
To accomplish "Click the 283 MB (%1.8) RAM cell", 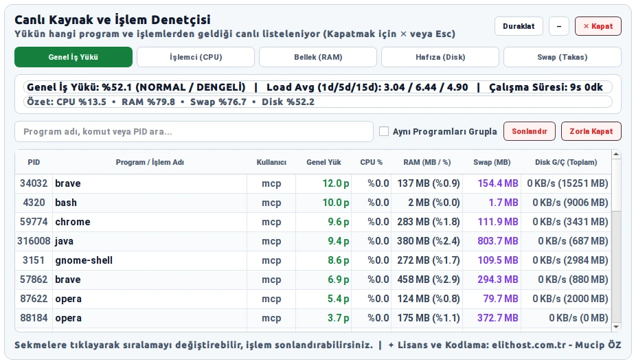I will [429, 222].
